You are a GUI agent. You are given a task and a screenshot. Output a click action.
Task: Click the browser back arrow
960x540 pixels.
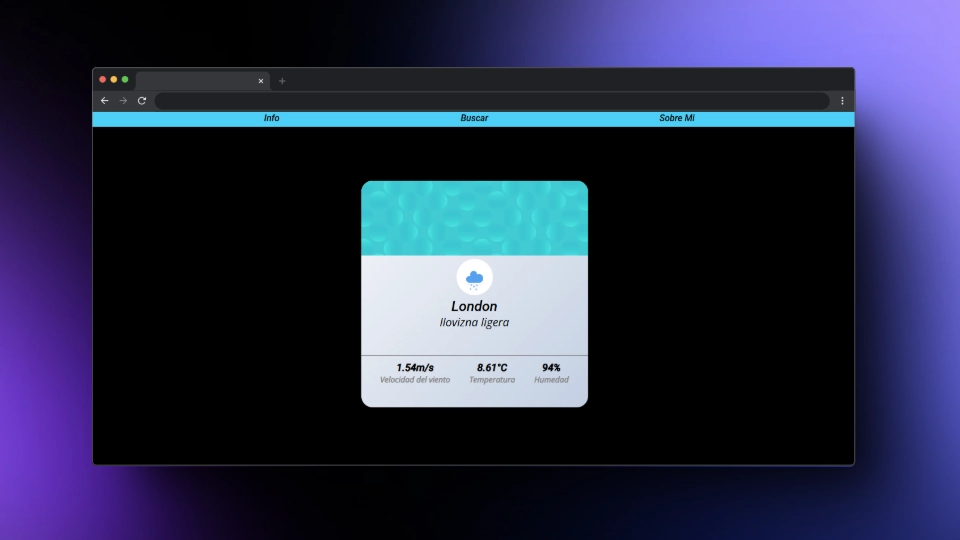[104, 101]
